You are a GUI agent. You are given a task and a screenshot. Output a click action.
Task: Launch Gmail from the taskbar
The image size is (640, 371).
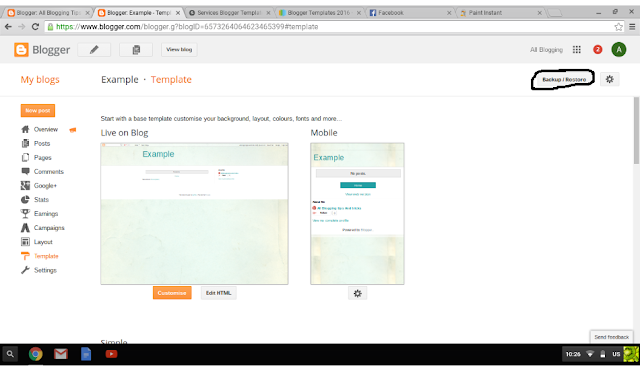(x=61, y=354)
